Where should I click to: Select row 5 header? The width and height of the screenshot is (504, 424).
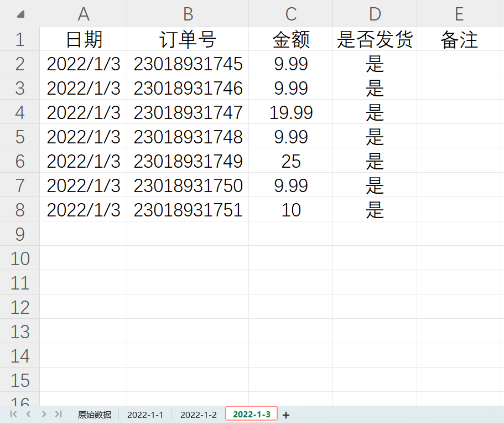(19, 136)
